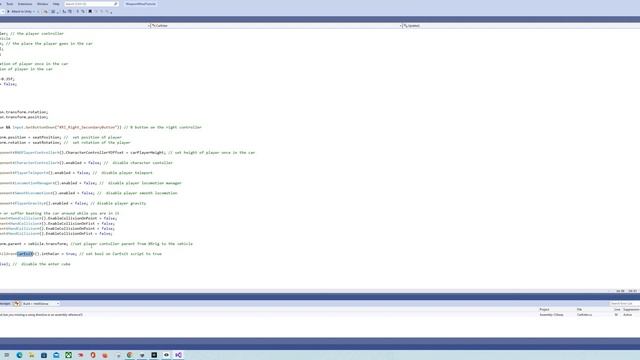
Task: Click the Attach to Unity start button
Action: [x=19, y=11]
